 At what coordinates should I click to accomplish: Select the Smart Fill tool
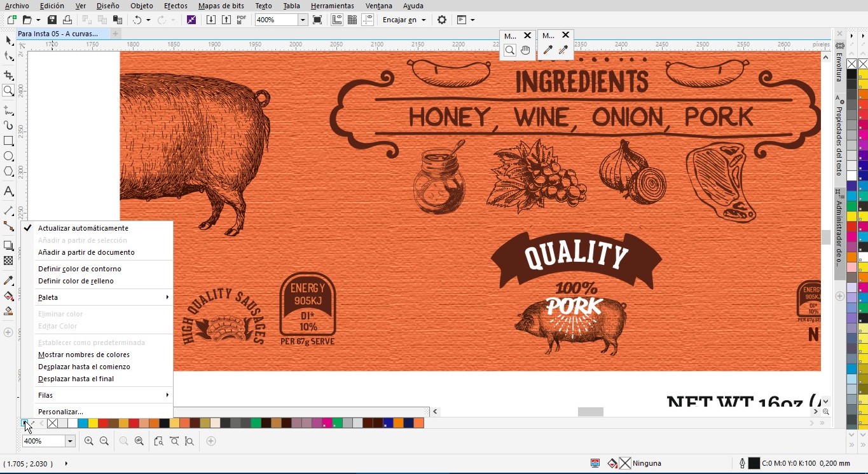tap(8, 311)
